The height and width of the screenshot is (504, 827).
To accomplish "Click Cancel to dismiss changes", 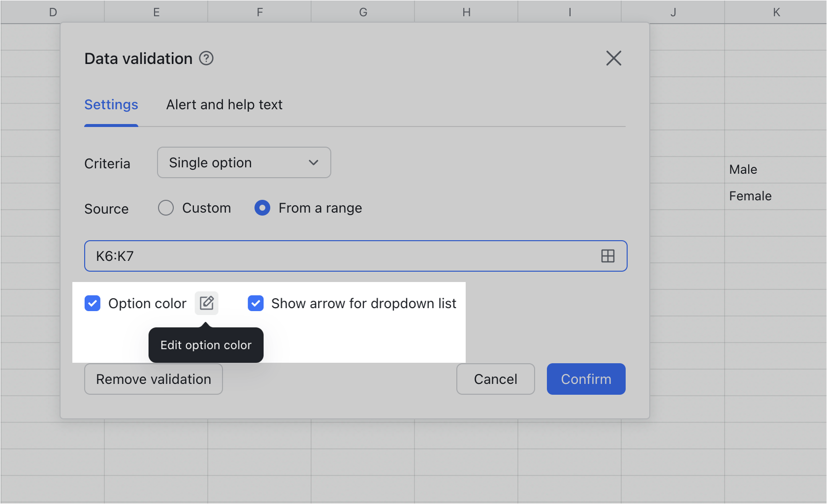I will tap(495, 379).
